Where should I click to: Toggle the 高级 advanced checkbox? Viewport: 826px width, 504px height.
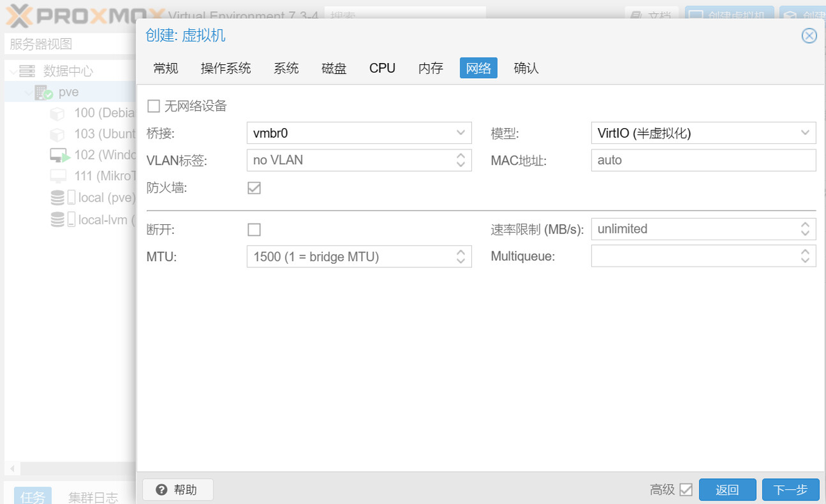click(x=686, y=489)
